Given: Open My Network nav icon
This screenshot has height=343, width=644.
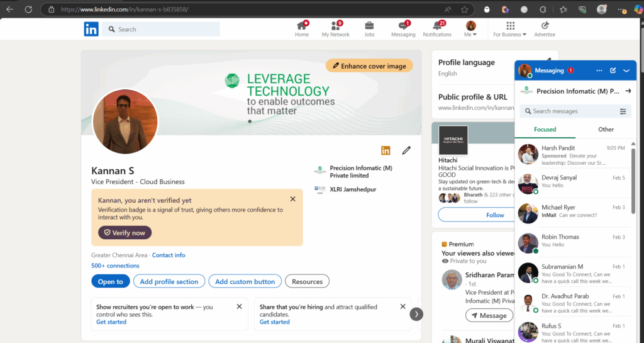Looking at the screenshot, I should pos(336,29).
